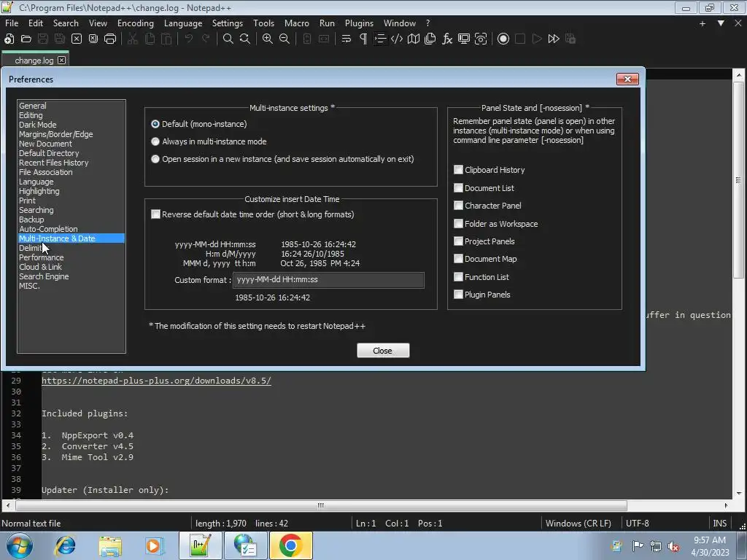Close the Preferences dialog with red X
This screenshot has width=747, height=560.
(x=627, y=79)
